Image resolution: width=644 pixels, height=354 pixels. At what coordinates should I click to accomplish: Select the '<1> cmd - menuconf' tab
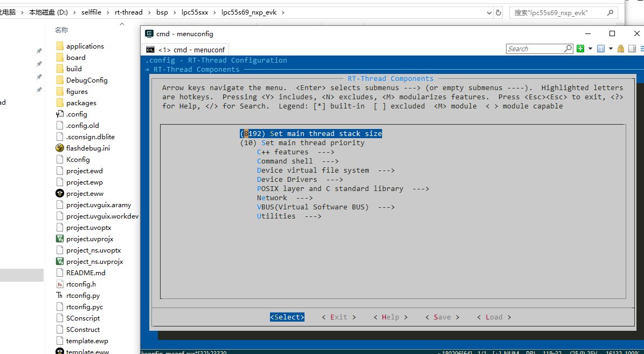click(185, 50)
